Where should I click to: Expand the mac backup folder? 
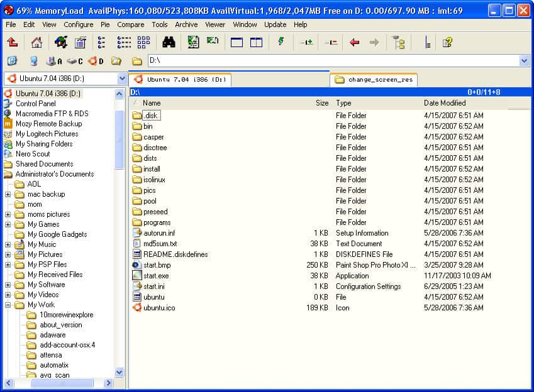[8, 194]
